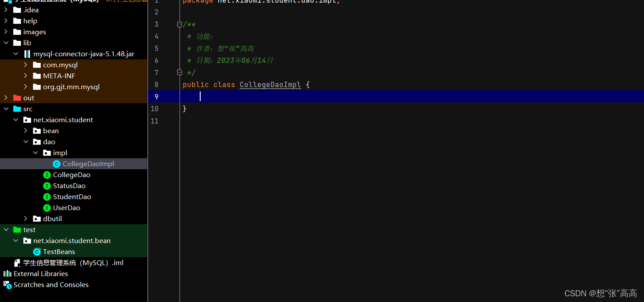Expand the images folder arrow
Screen dimensions: 644x302
(6, 32)
